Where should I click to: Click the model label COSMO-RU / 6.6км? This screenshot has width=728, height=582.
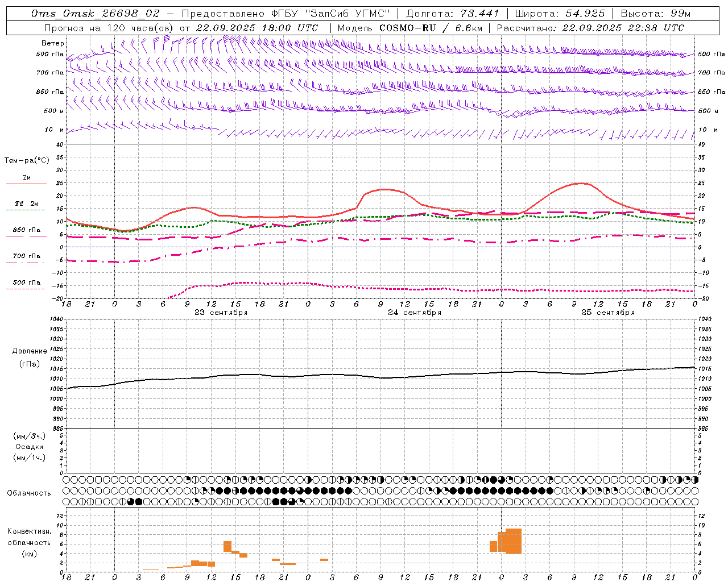point(431,28)
